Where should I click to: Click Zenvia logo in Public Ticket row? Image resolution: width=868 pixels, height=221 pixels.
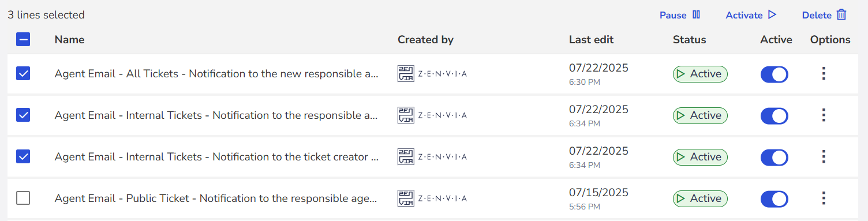(x=432, y=198)
